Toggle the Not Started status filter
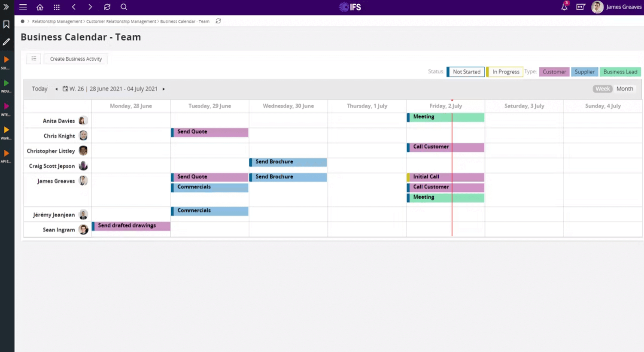Viewport: 644px width, 352px height. (466, 72)
